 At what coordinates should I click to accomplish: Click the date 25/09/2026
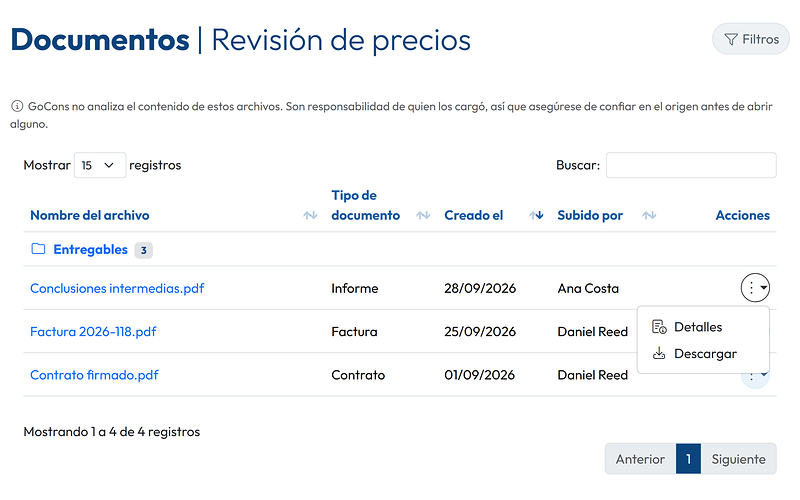(x=480, y=332)
